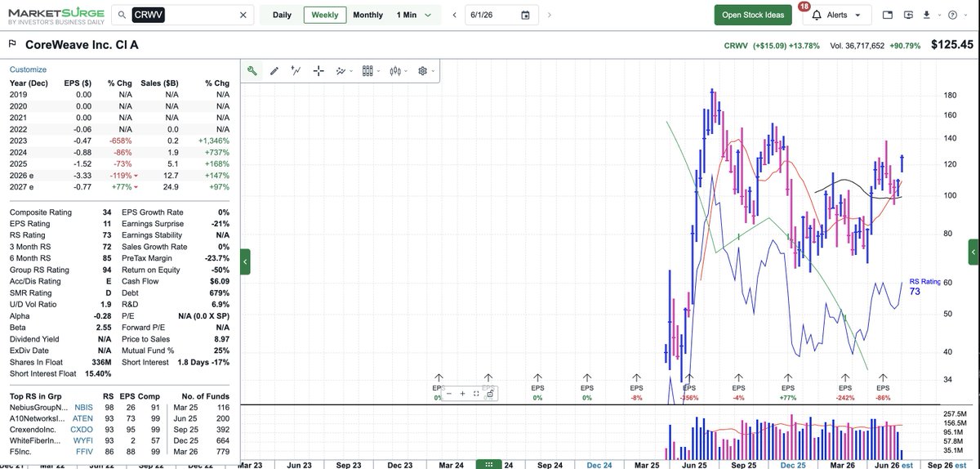Click the RS Rating 73 chart label

point(924,287)
